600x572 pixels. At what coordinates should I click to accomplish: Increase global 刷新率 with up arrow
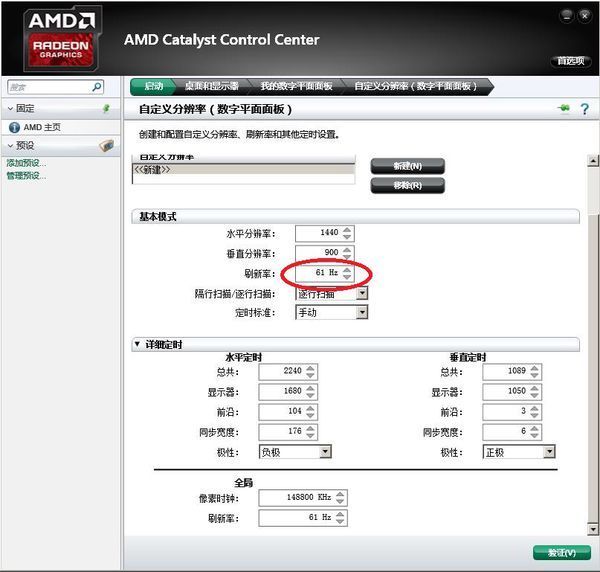340,515
